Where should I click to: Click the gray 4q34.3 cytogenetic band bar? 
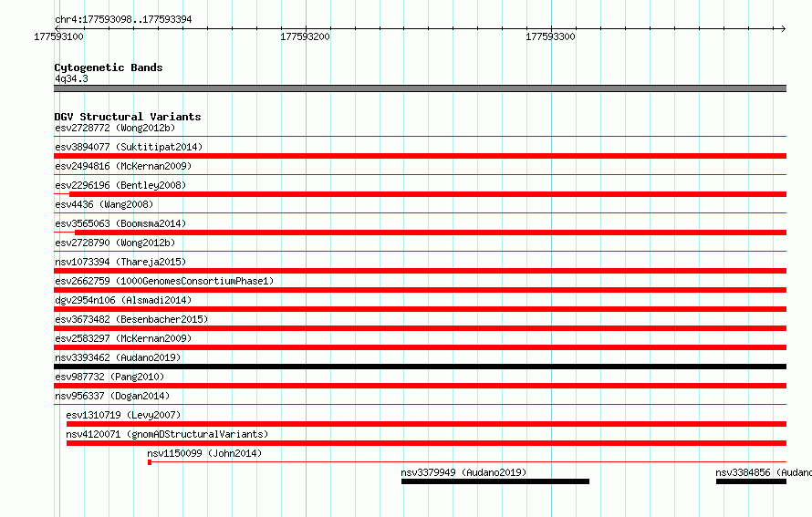420,88
